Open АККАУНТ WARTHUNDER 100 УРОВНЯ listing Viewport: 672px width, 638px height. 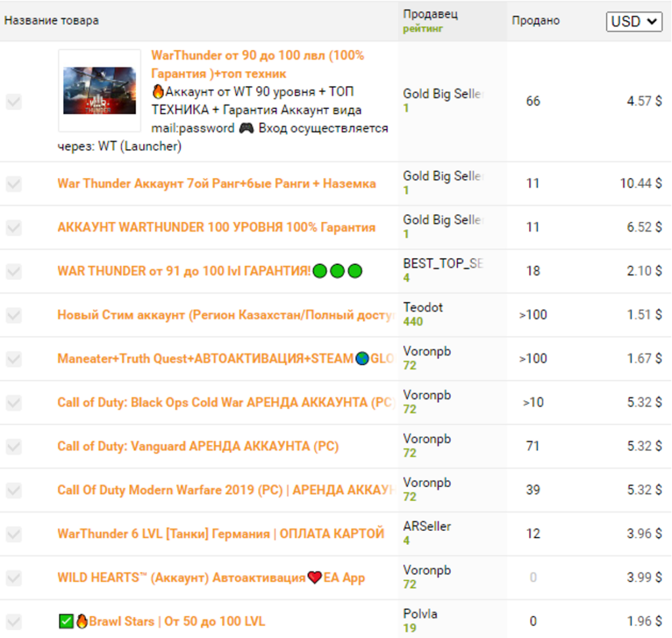[x=217, y=227]
